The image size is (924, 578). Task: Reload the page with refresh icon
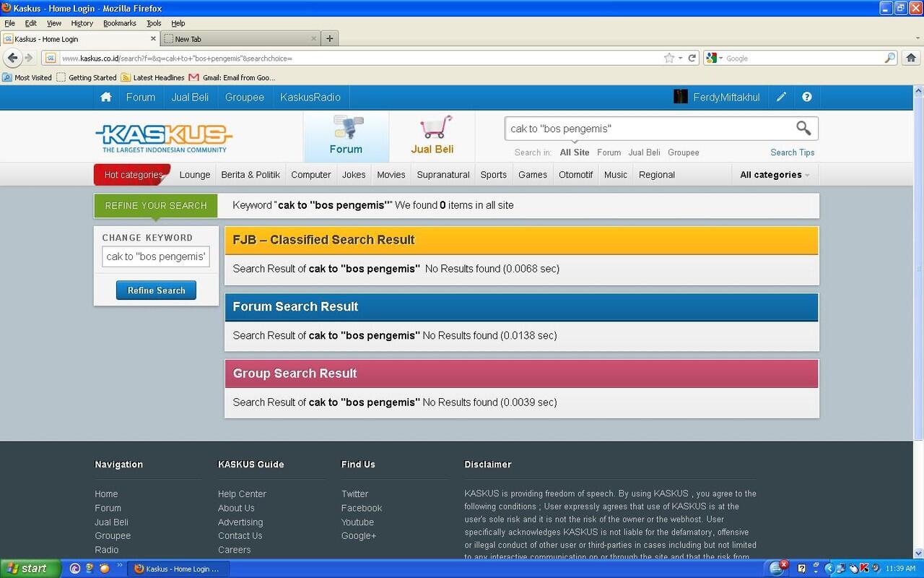692,58
